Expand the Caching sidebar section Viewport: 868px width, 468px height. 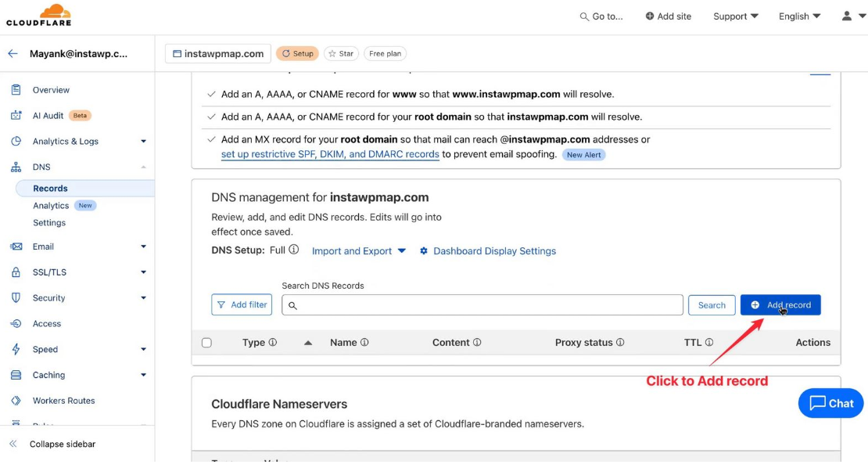click(x=143, y=375)
